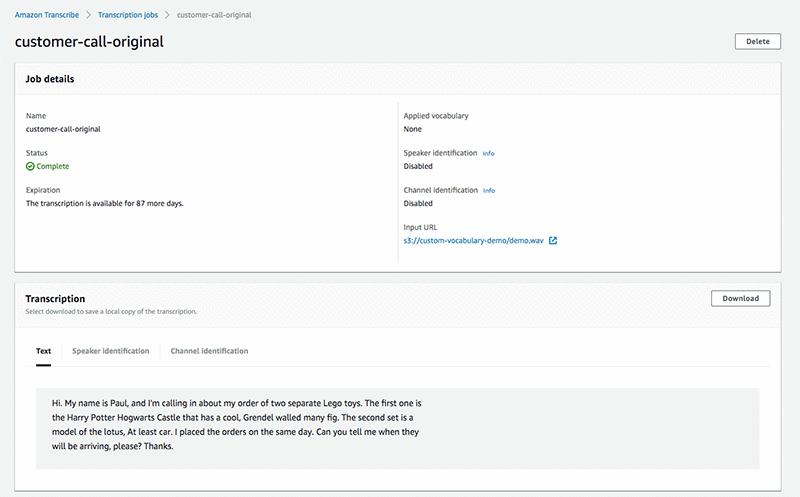Delete the customer-call-original job
800x497 pixels.
758,41
